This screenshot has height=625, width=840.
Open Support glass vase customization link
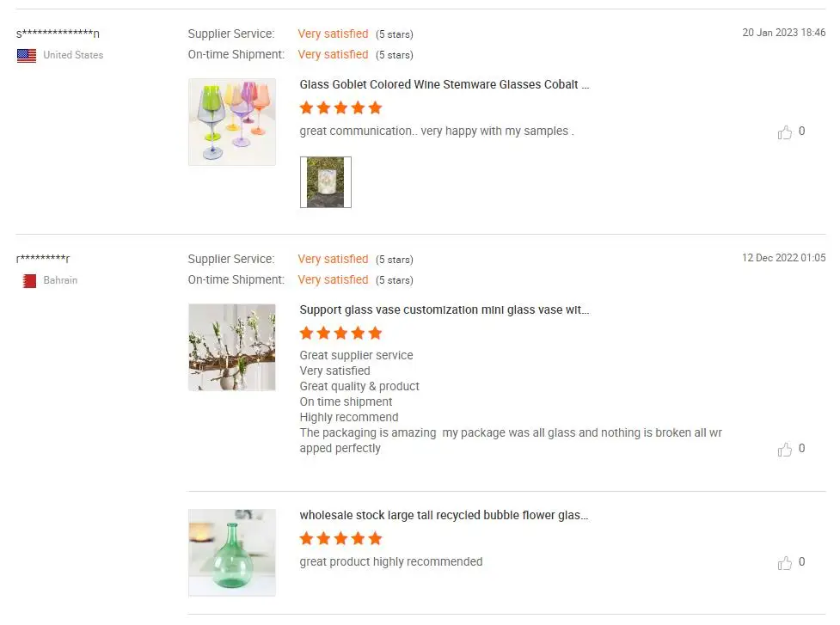point(445,310)
